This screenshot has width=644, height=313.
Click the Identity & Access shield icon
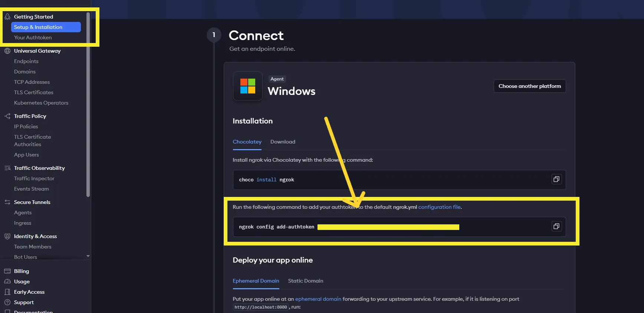[7, 236]
